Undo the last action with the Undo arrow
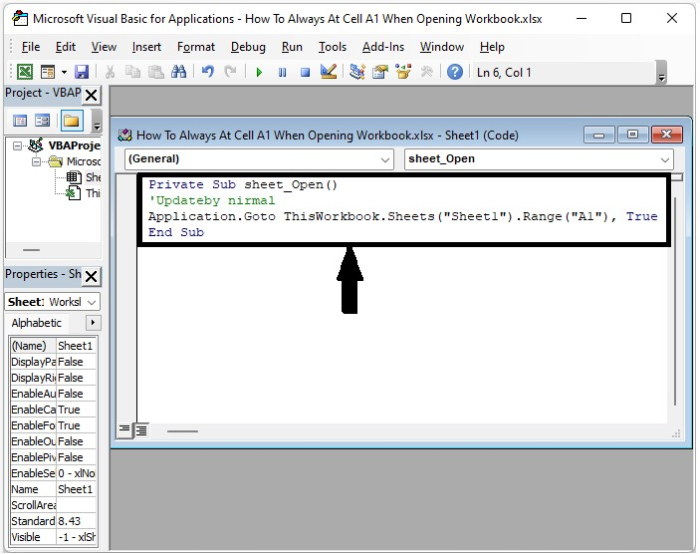Image resolution: width=700 pixels, height=554 pixels. tap(208, 72)
